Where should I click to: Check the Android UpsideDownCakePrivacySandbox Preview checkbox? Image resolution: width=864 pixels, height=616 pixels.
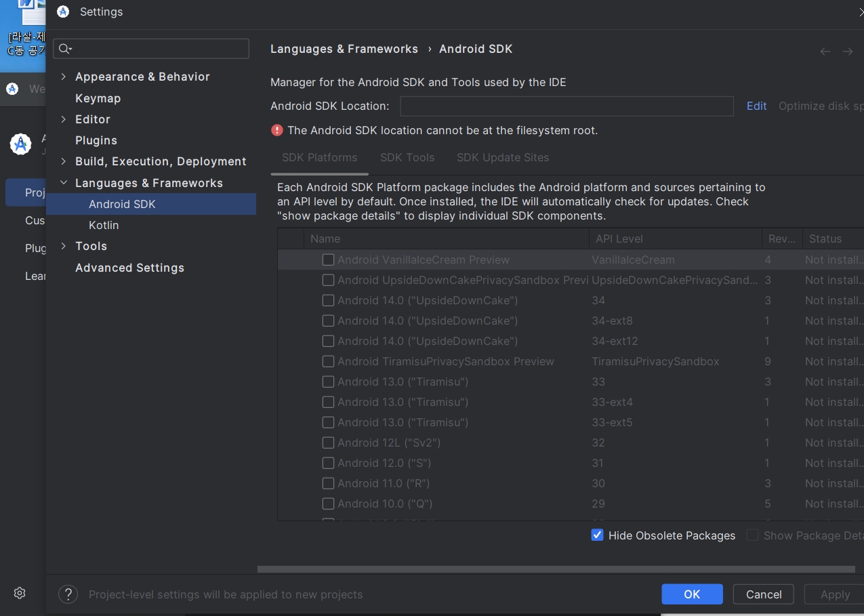coord(328,280)
